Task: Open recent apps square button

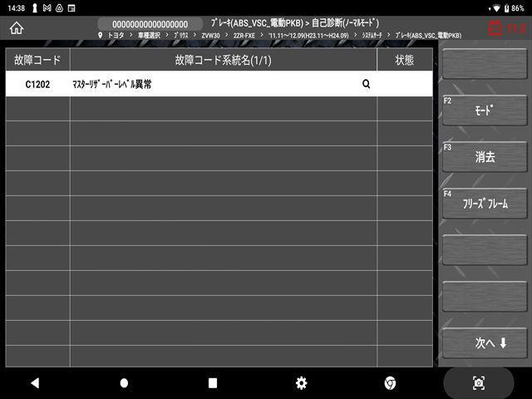Action: click(213, 383)
